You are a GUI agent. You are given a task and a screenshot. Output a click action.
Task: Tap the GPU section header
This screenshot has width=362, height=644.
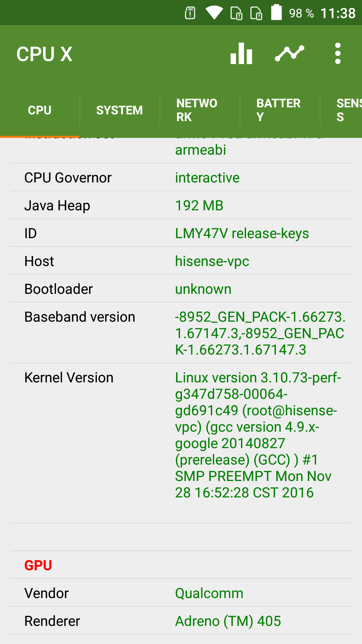pyautogui.click(x=38, y=565)
